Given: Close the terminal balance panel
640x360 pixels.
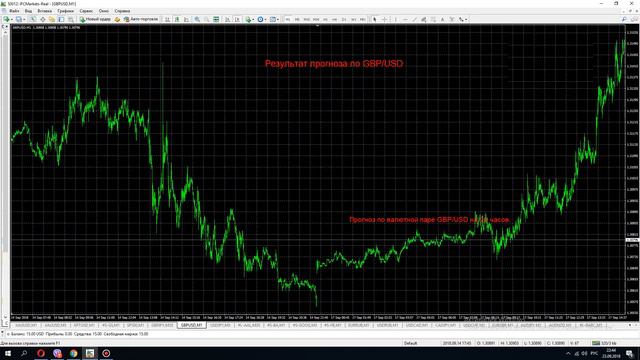Looking at the screenshot, I should coord(2,333).
